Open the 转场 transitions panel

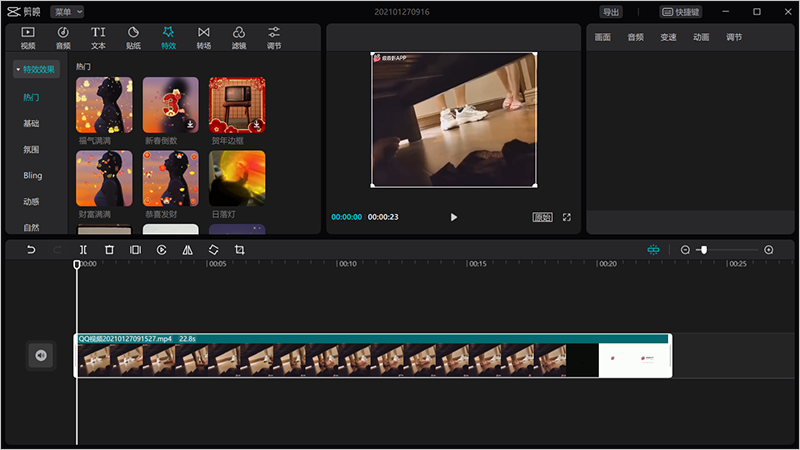click(204, 38)
